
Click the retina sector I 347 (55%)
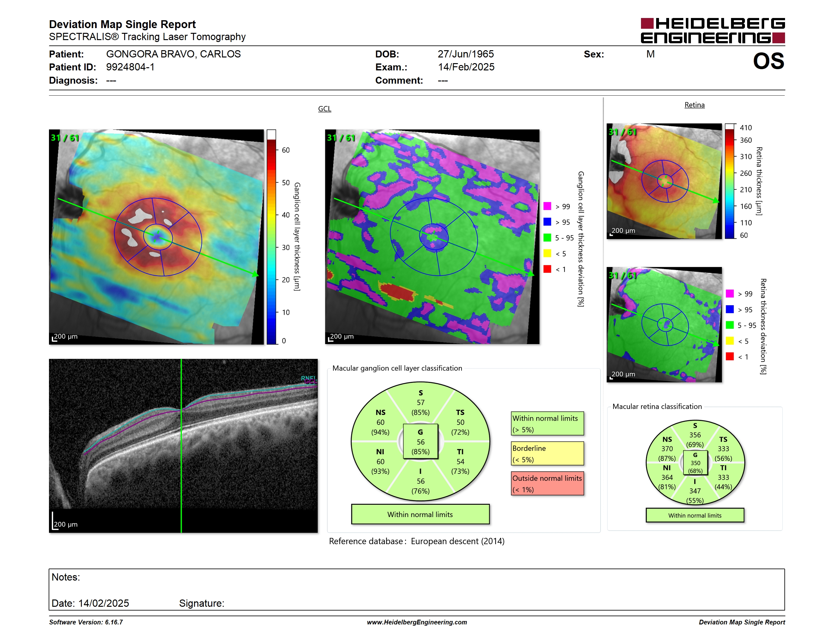click(695, 491)
